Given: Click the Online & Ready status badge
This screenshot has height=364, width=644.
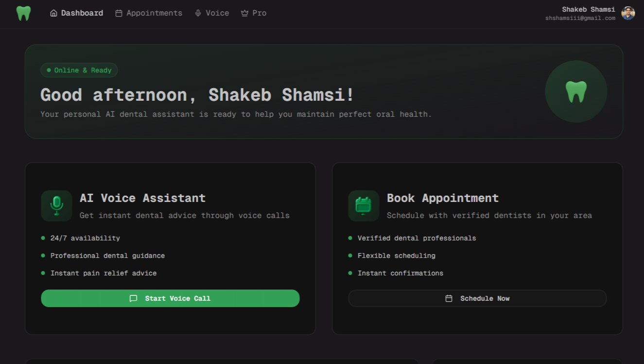Looking at the screenshot, I should click(79, 70).
